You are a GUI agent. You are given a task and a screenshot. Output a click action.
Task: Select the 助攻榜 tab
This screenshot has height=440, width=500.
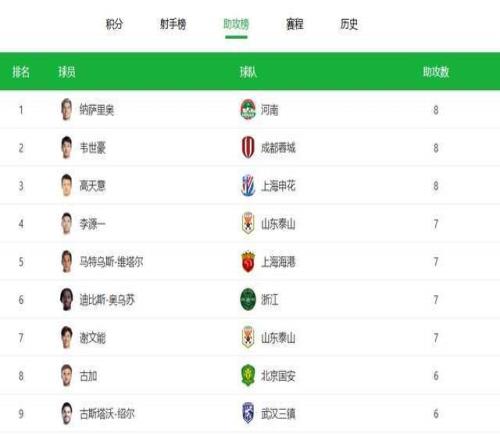[x=236, y=24]
